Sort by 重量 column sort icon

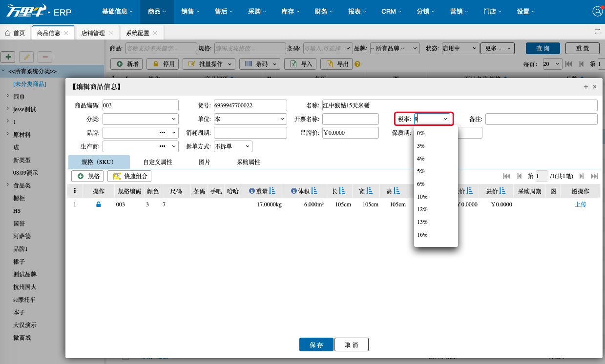272,191
